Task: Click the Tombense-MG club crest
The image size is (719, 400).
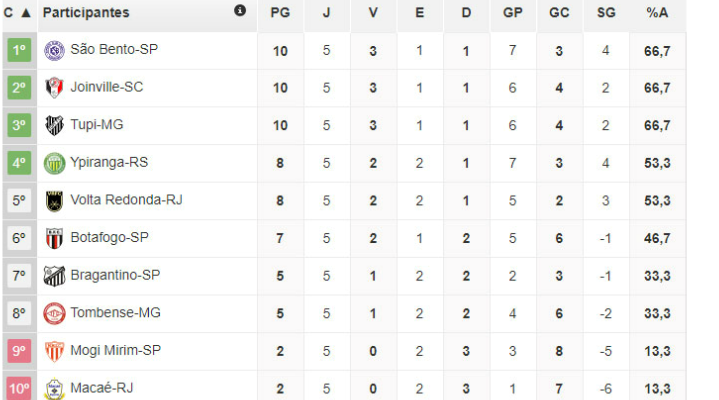Action: click(54, 313)
